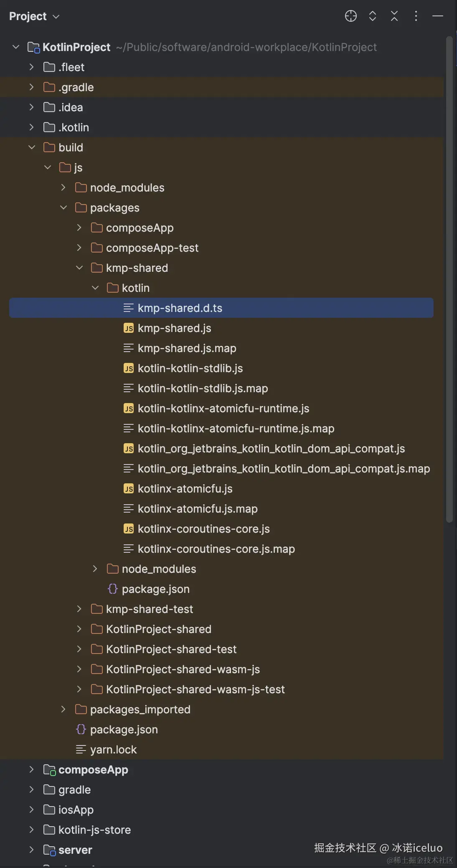Screen dimensions: 457x868
Task: Click the braces icon of kmp-shared package.json
Action: click(113, 589)
